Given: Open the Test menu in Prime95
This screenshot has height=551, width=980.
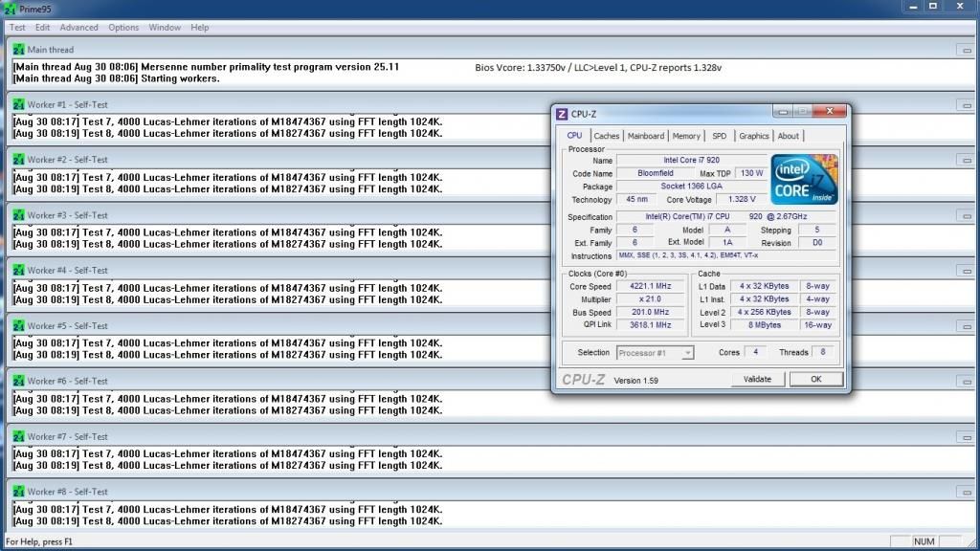Looking at the screenshot, I should tap(17, 28).
